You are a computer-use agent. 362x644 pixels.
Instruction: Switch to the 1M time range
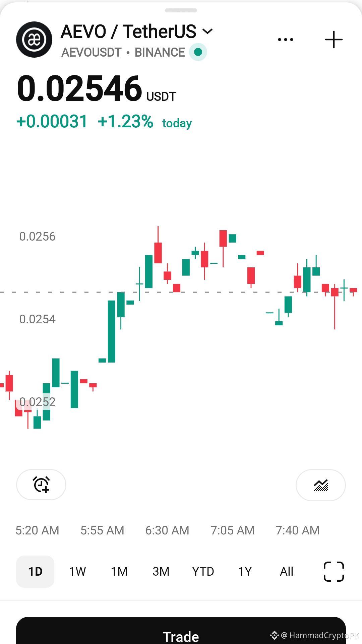pos(119,571)
